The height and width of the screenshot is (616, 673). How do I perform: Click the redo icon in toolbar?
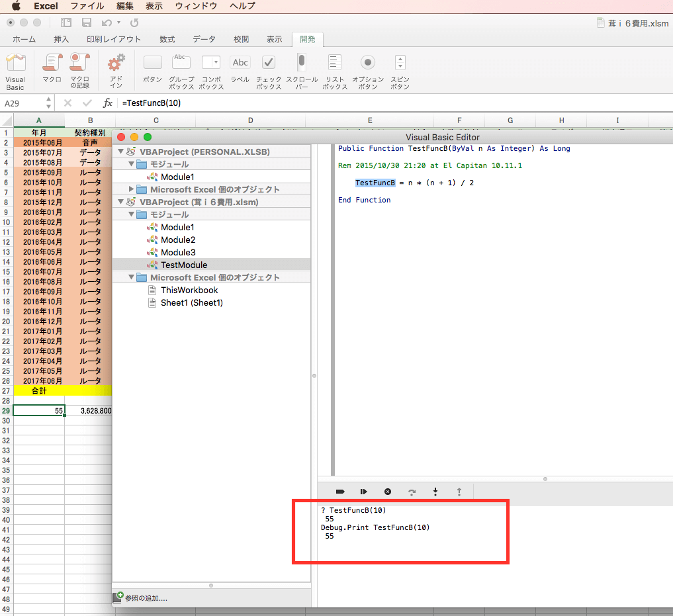tap(134, 22)
